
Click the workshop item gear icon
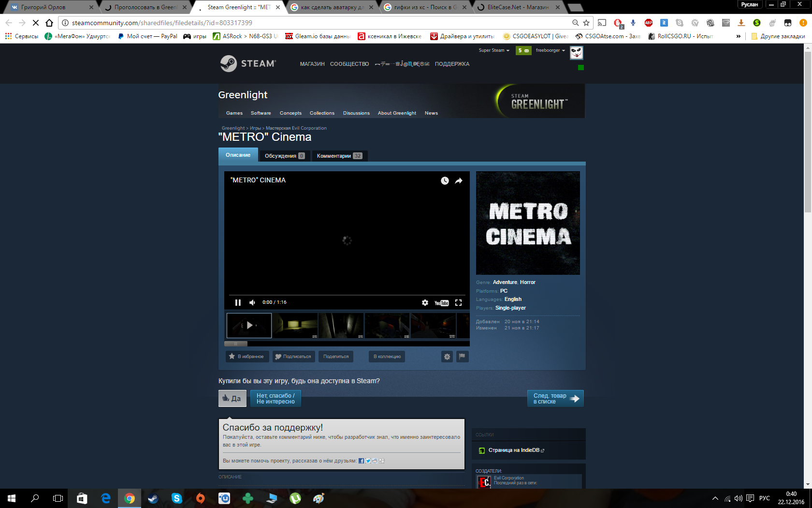[447, 357]
